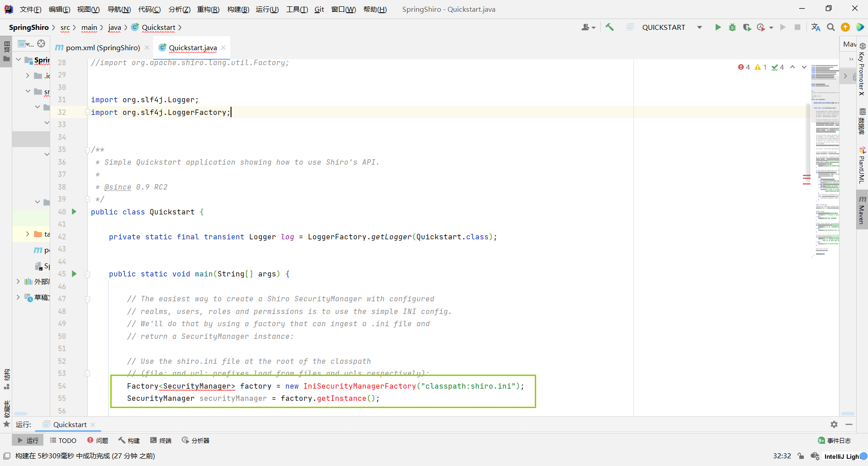Click src breadcrumb in navigation bar
This screenshot has height=466, width=868.
(x=65, y=28)
